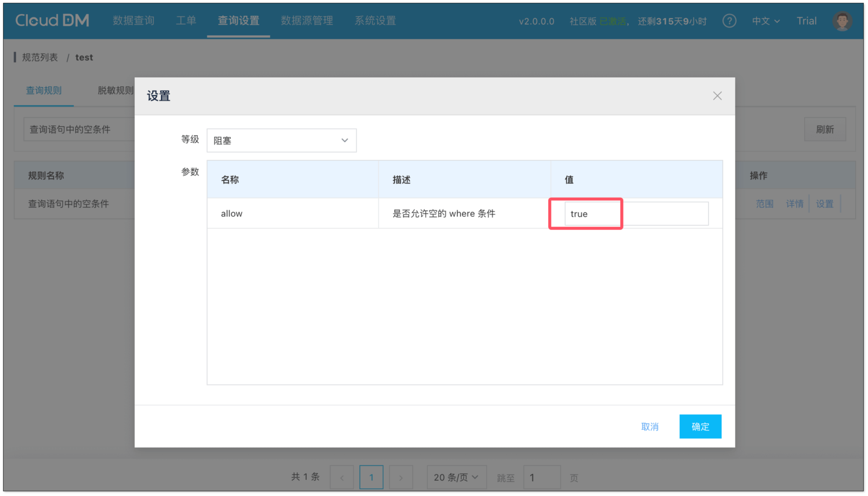This screenshot has width=868, height=496.
Task: Click 规范列表 breadcrumb link
Action: 40,57
